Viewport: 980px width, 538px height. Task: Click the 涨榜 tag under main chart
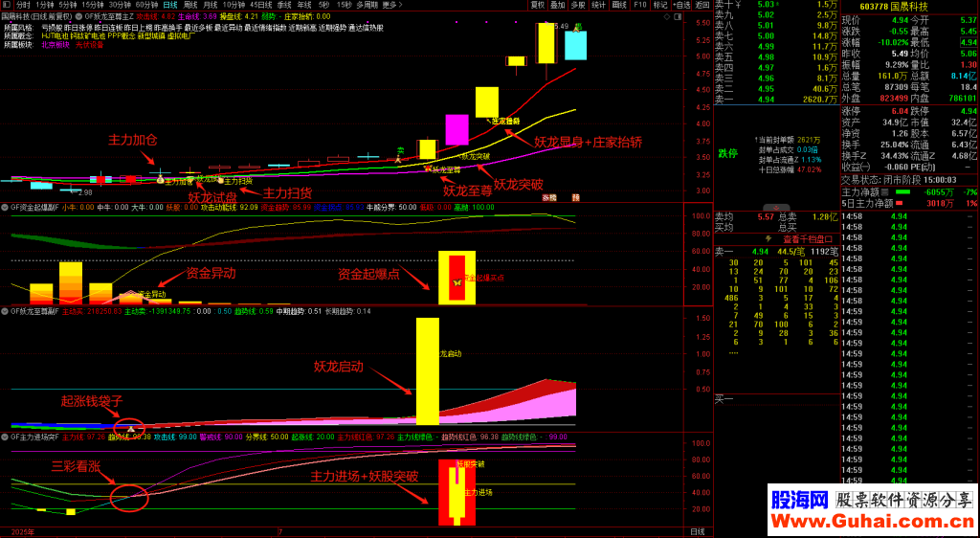click(x=548, y=197)
